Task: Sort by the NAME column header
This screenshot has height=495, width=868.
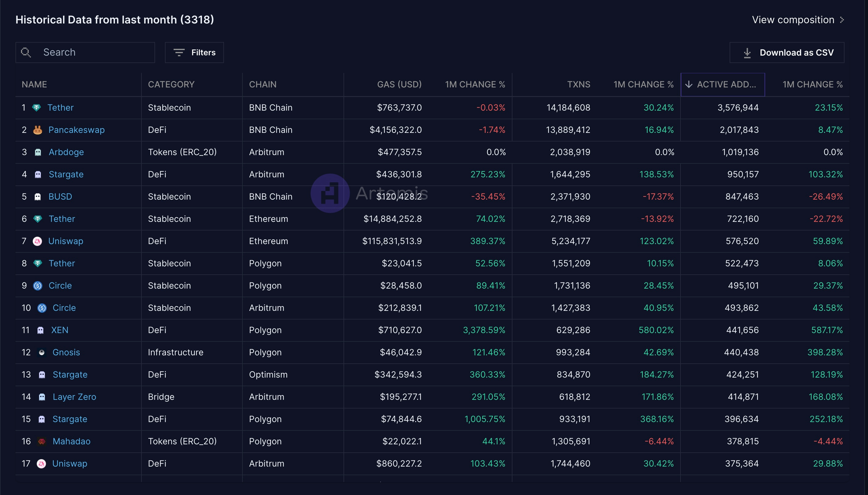Action: point(34,84)
